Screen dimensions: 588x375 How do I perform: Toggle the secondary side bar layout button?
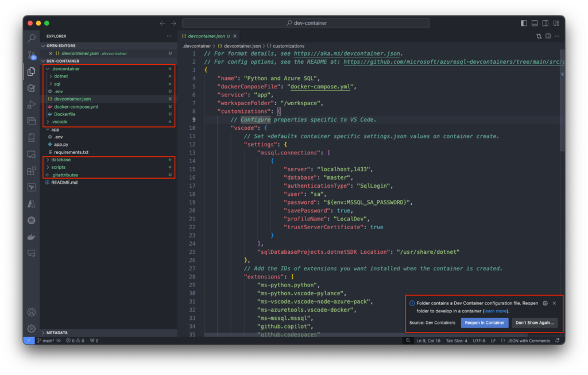(x=546, y=23)
